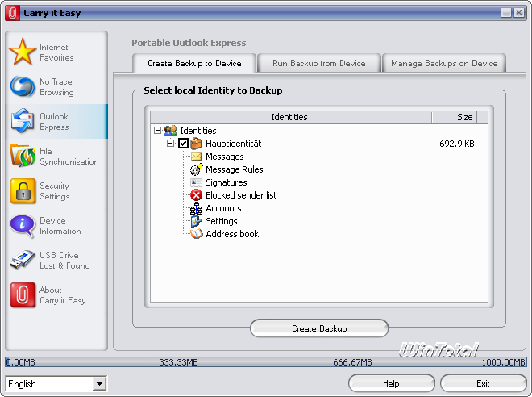This screenshot has height=397, width=532.
Task: Minimize the Carry it Easy window
Action: [x=506, y=13]
